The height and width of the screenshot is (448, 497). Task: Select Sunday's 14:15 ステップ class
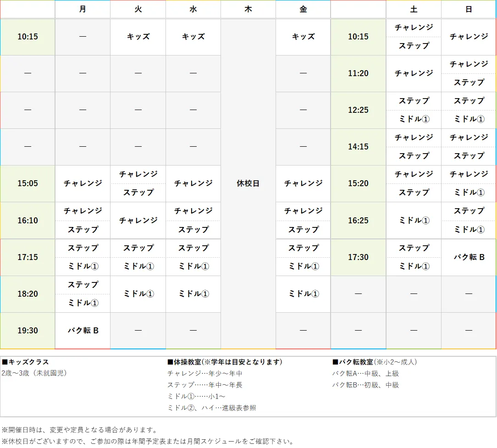pyautogui.click(x=469, y=156)
